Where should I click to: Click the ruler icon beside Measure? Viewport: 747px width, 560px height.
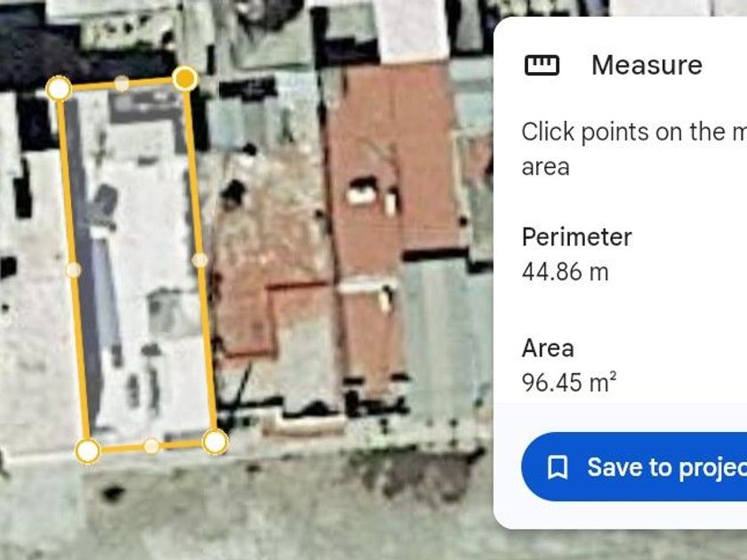click(542, 65)
